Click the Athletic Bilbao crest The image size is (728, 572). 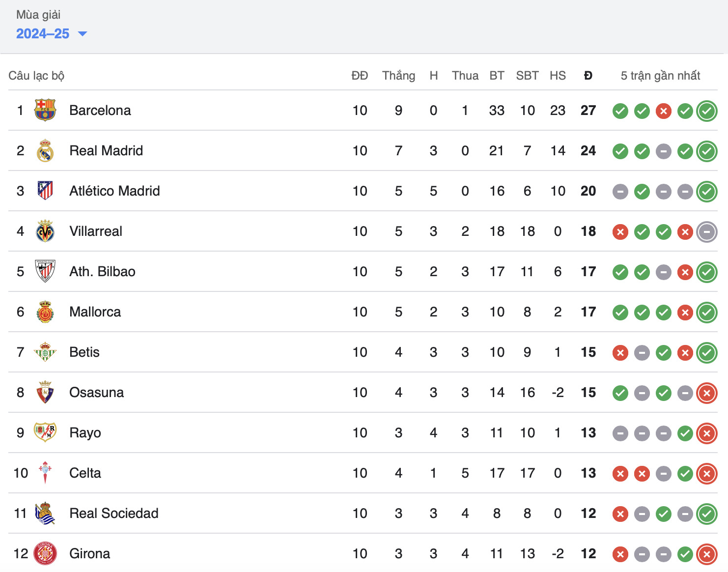tap(45, 271)
